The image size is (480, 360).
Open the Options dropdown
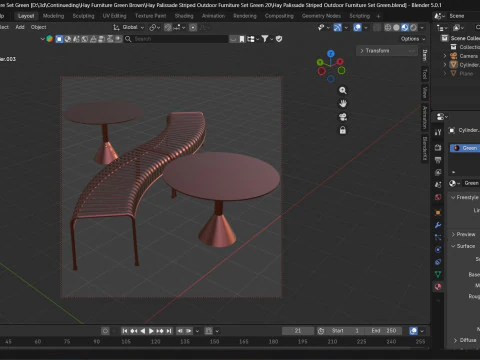[413, 39]
